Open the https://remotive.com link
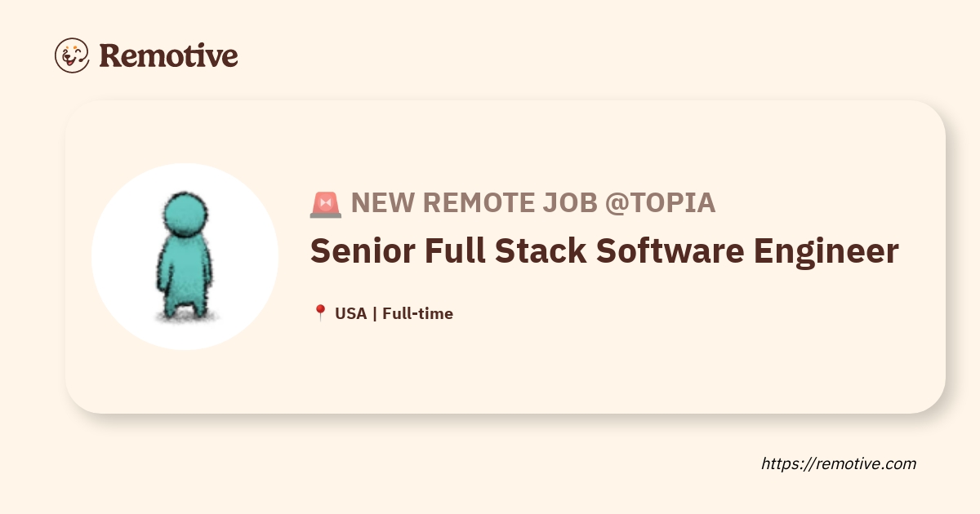This screenshot has width=980, height=514. [x=838, y=463]
